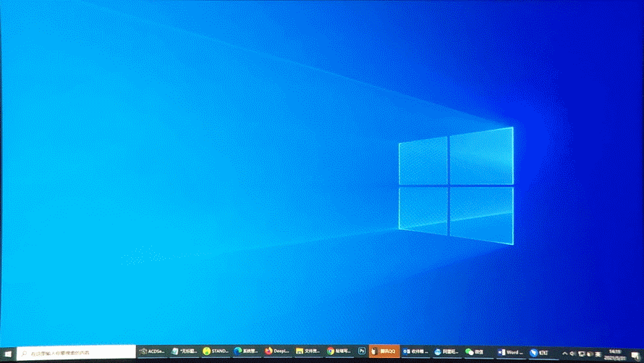644x363 pixels.
Task: Open the ACDSee taskbar app
Action: tap(151, 351)
